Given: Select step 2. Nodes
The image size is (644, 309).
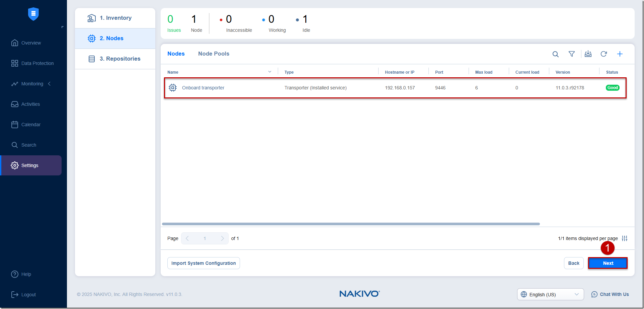Looking at the screenshot, I should point(115,38).
